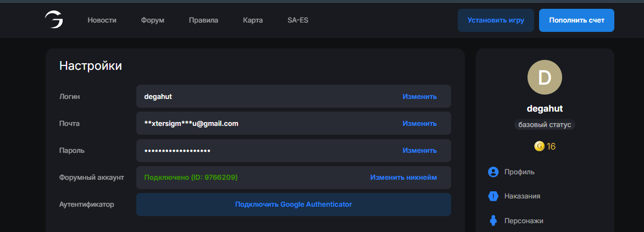This screenshot has width=644, height=232.
Task: Click the Логин label
Action: pyautogui.click(x=69, y=97)
